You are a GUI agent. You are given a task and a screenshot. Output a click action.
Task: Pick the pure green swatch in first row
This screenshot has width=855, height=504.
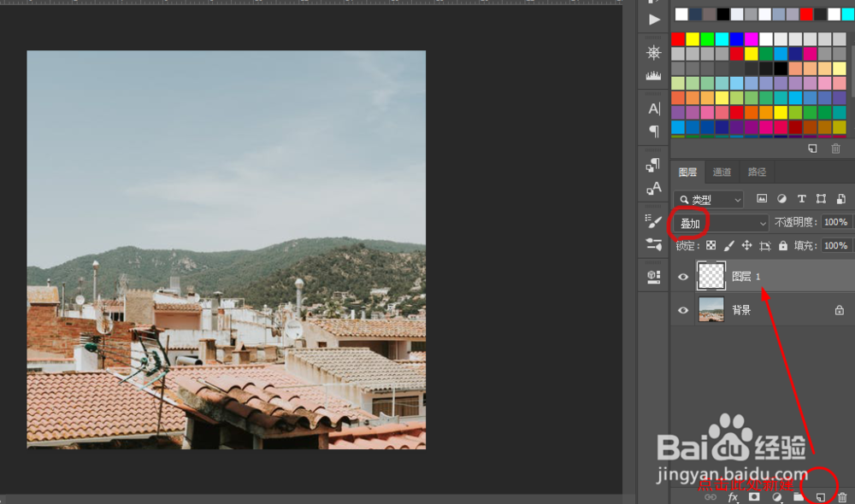tap(707, 38)
